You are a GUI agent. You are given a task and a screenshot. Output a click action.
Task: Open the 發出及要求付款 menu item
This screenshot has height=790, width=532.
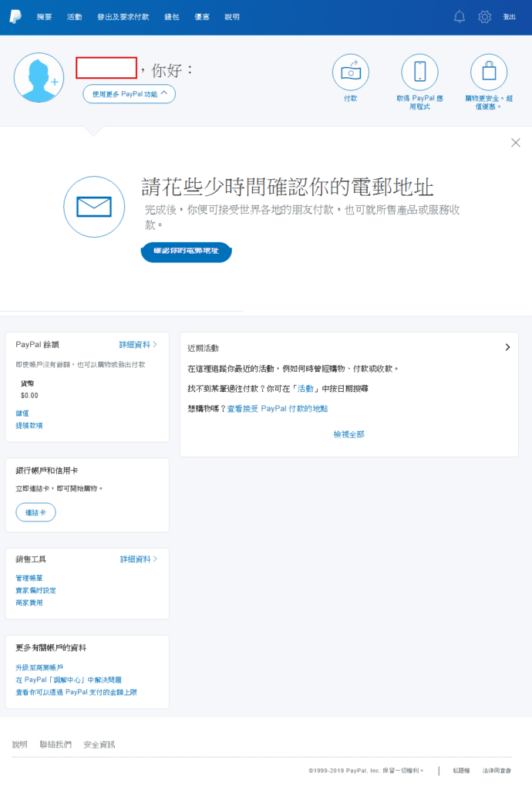coord(123,17)
